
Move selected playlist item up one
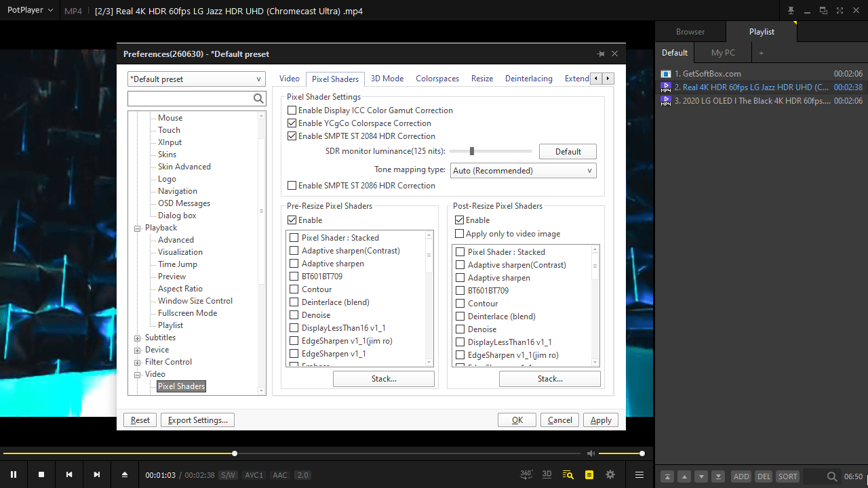[684, 476]
